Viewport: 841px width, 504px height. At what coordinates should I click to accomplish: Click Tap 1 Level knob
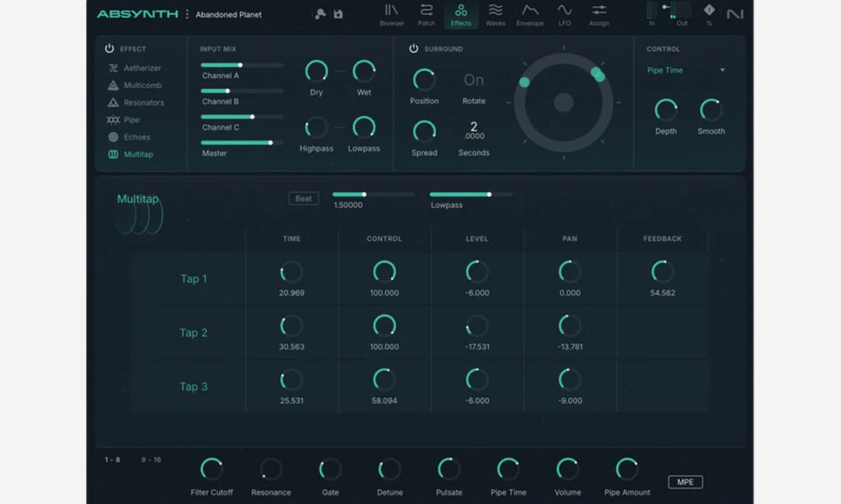pos(477,272)
